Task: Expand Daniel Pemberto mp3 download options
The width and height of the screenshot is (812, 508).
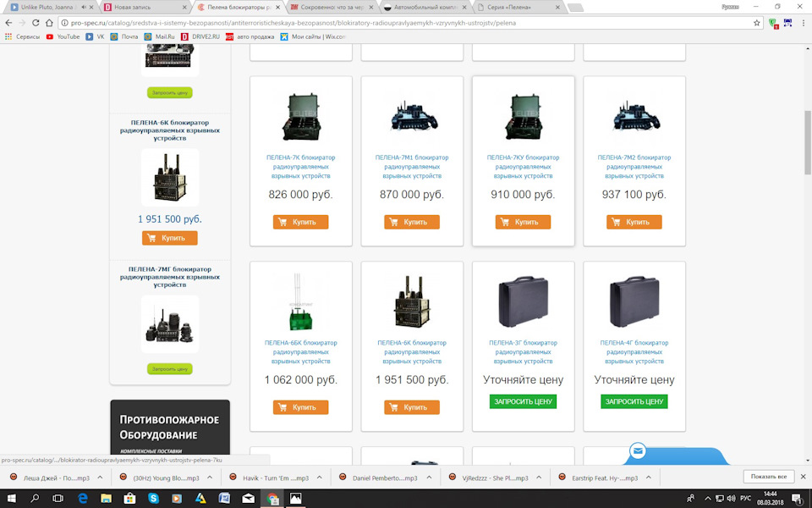Action: pyautogui.click(x=430, y=478)
